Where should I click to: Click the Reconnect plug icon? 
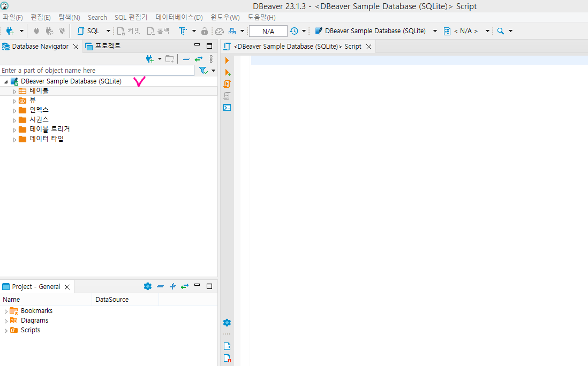(x=49, y=31)
